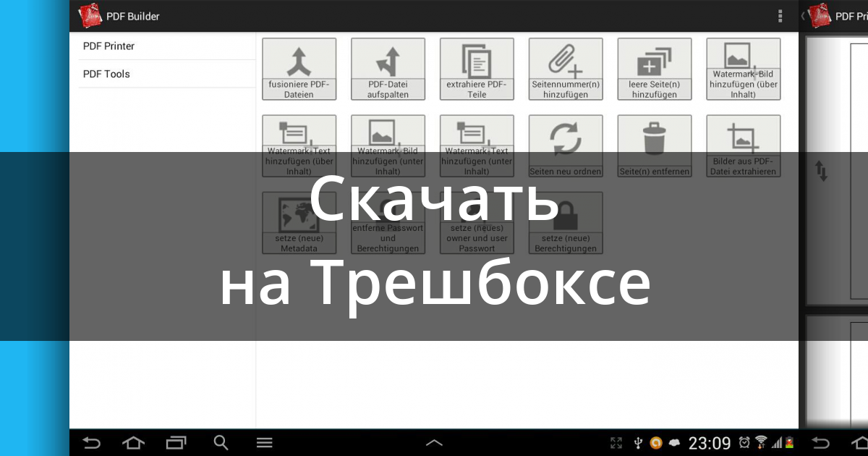Open the recent apps view
This screenshot has width=868, height=456.
click(x=176, y=443)
